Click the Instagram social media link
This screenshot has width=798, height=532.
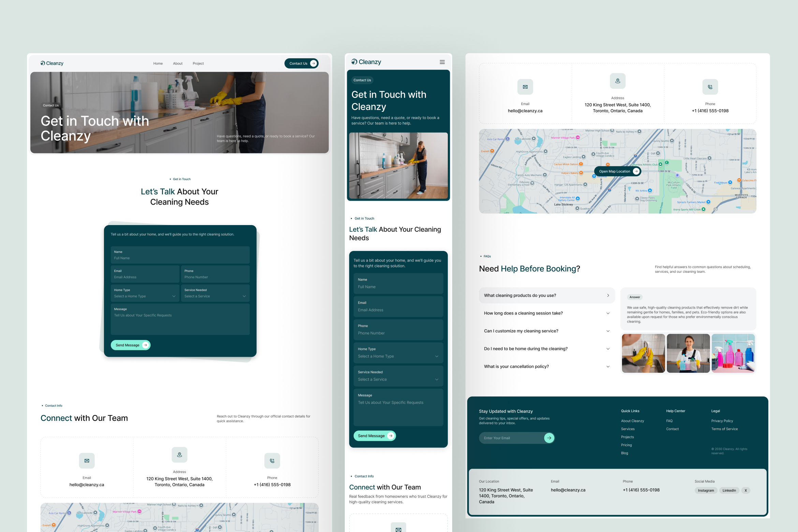706,490
